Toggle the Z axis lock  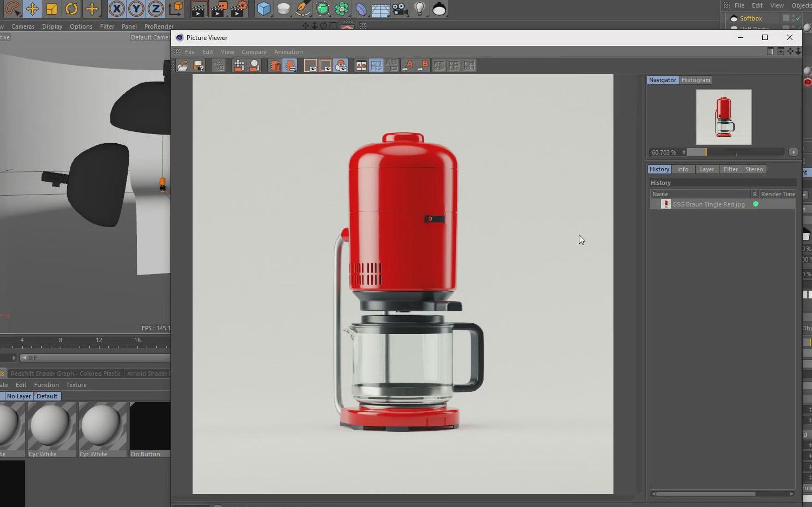(155, 9)
